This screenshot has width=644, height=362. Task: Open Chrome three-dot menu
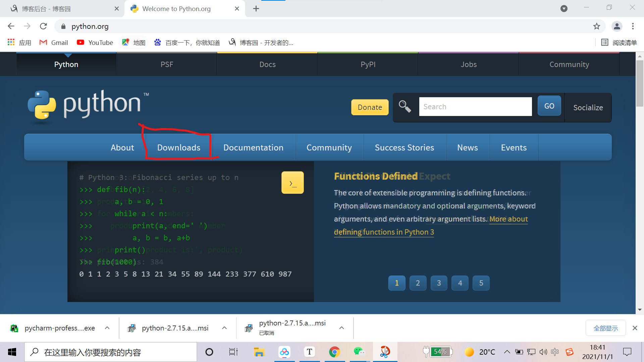(633, 26)
